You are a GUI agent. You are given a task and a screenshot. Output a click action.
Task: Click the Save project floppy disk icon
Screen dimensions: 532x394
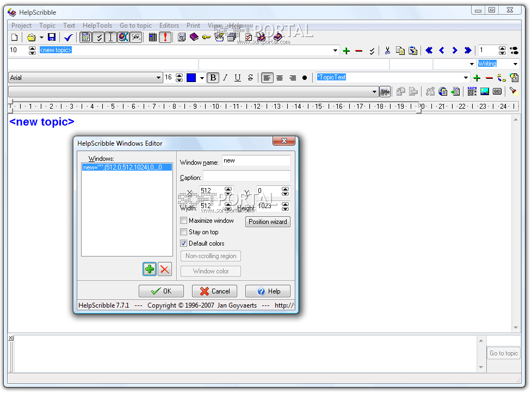click(52, 37)
